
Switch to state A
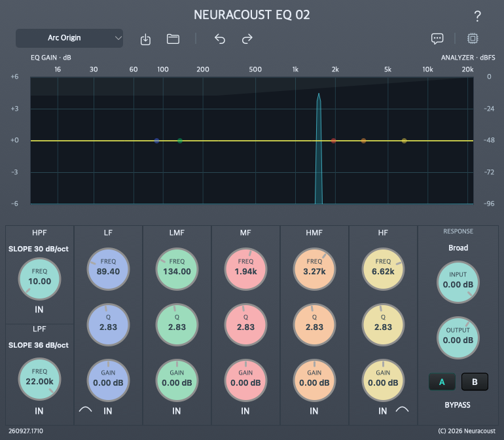coord(442,382)
